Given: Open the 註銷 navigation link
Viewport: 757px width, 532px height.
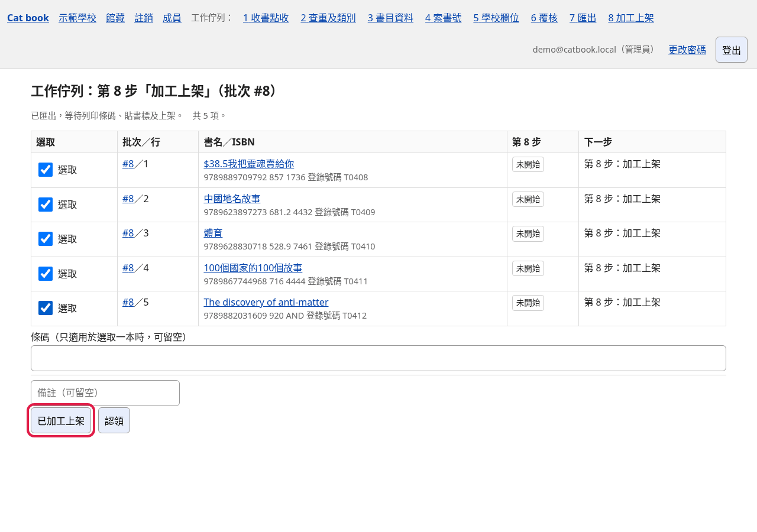Looking at the screenshot, I should (144, 18).
